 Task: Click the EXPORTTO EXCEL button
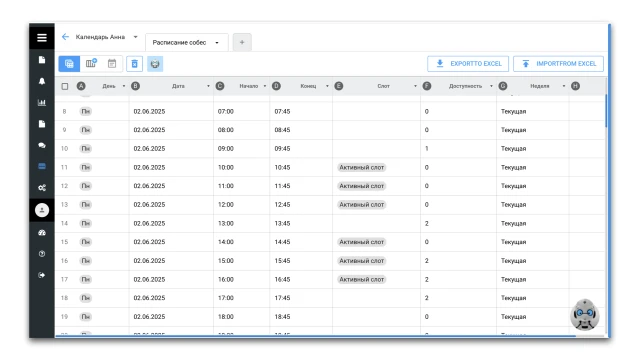tap(468, 64)
